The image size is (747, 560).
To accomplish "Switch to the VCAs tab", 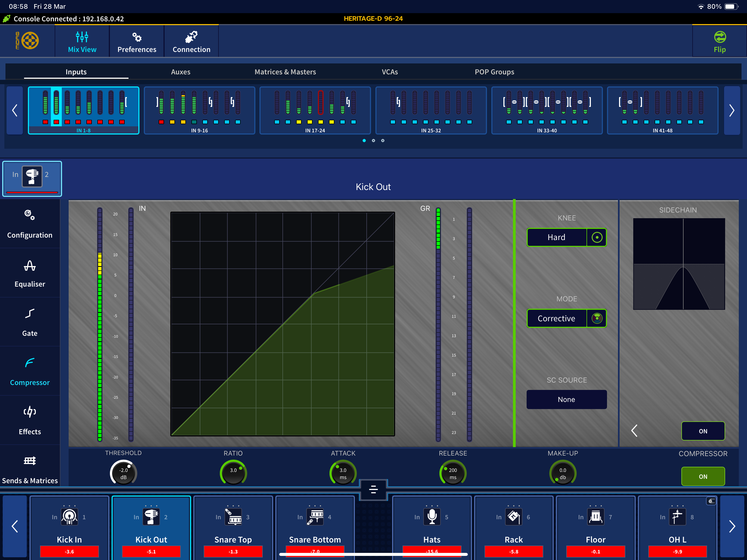I will (x=390, y=72).
